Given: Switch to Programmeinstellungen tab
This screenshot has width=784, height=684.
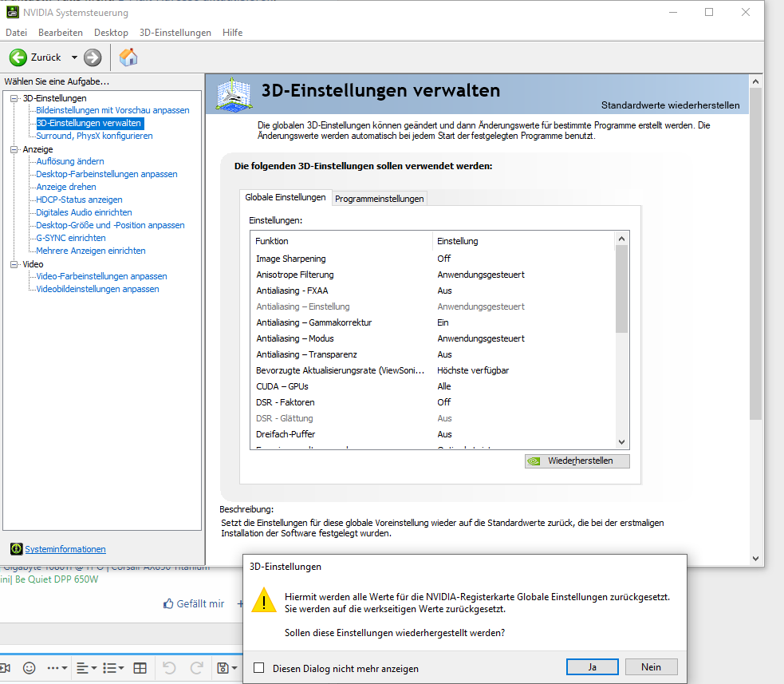Looking at the screenshot, I should (380, 199).
